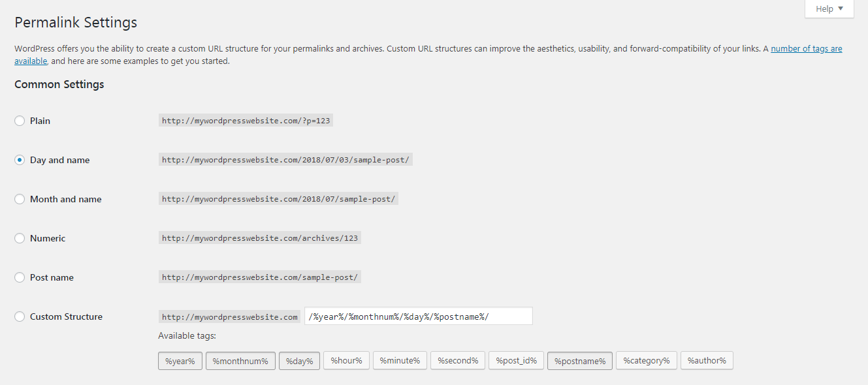Add the %second% tag
Screen dimensions: 868x385
457,360
